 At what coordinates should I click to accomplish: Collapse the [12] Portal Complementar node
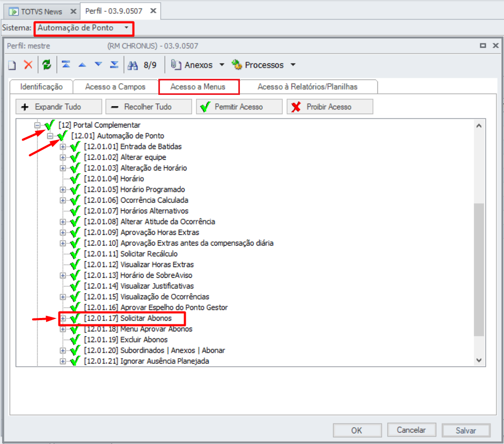[37, 125]
